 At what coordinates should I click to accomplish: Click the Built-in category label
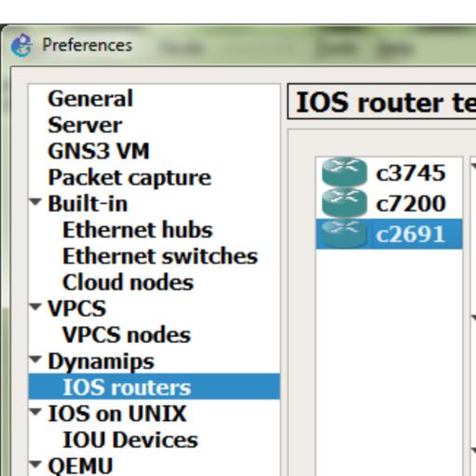pyautogui.click(x=88, y=204)
